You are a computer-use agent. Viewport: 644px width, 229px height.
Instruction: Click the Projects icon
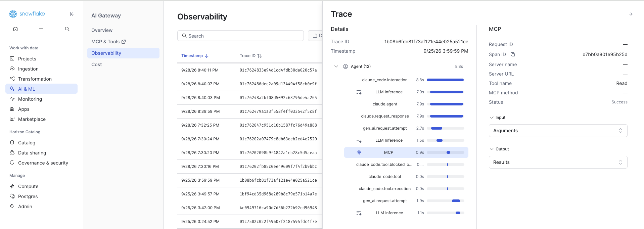tap(12, 58)
